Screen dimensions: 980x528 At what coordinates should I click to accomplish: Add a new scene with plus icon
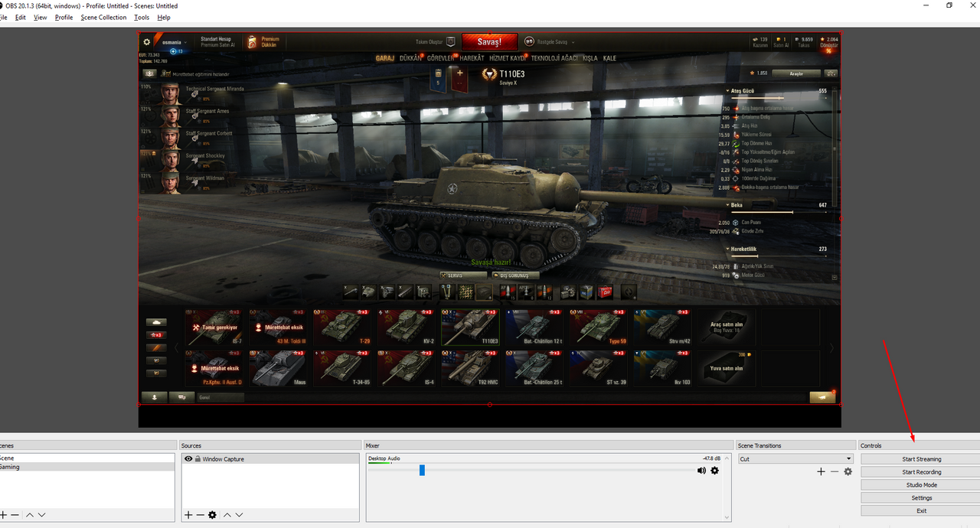click(3, 515)
